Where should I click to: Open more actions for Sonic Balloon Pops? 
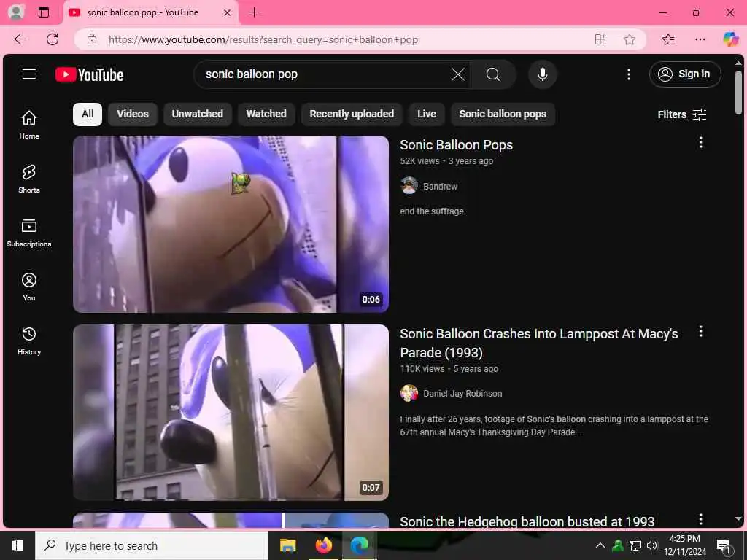pyautogui.click(x=701, y=142)
